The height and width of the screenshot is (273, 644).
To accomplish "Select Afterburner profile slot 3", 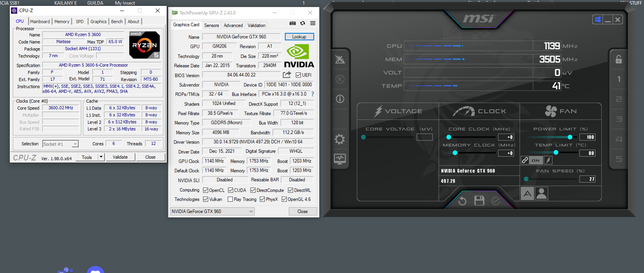I will pos(619,119).
